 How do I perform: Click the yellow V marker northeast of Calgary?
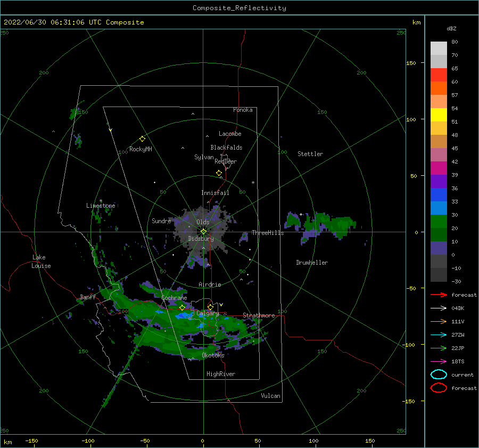click(x=221, y=305)
